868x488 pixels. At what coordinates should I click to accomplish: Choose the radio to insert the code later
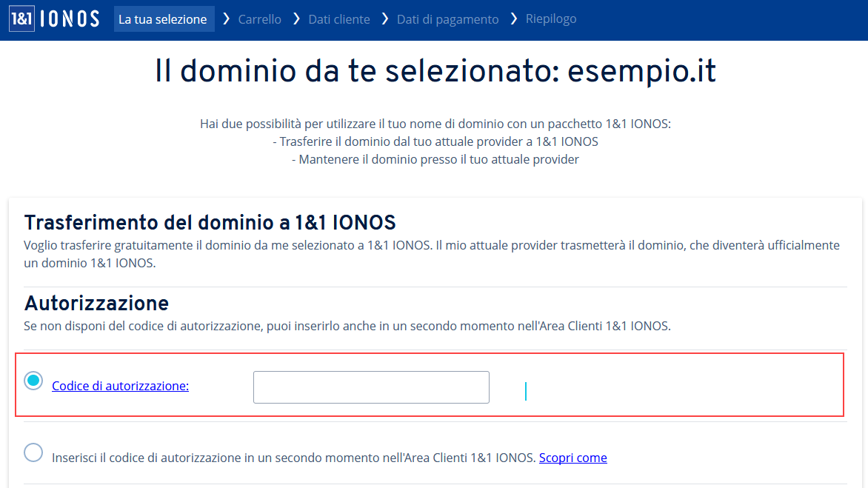pos(33,452)
